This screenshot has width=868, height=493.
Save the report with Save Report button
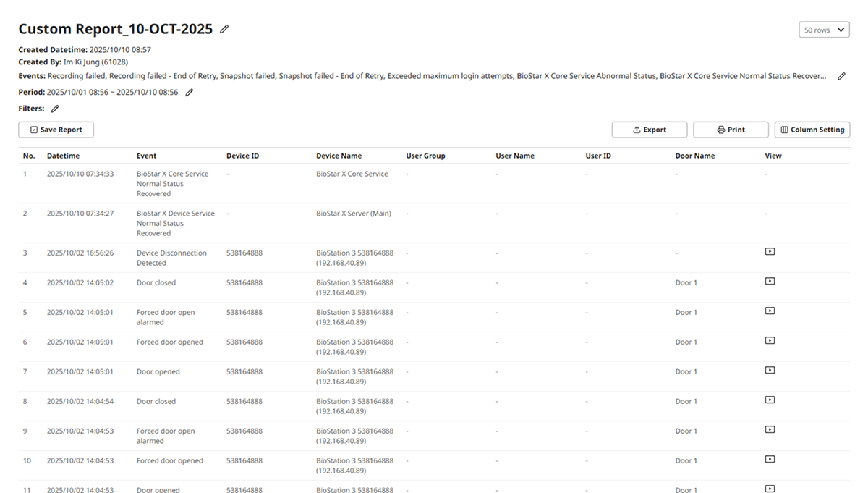[56, 130]
